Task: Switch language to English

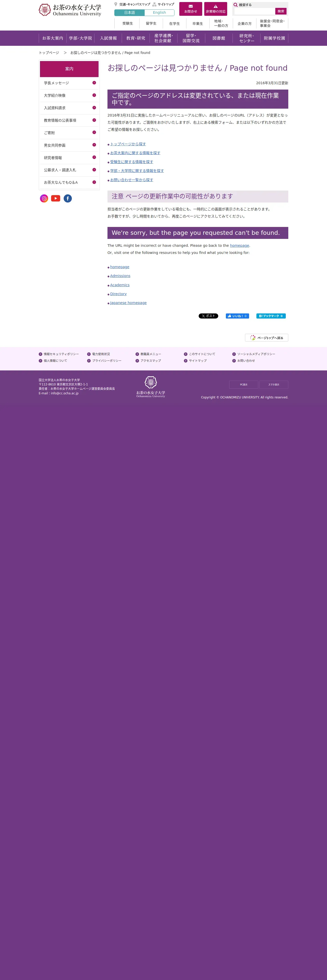Action: pos(159,12)
